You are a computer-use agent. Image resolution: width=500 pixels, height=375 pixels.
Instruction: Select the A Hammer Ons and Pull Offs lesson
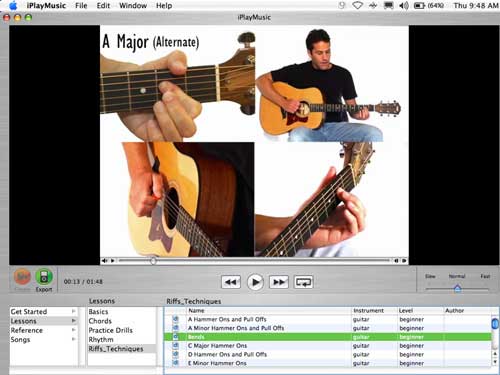click(x=328, y=319)
